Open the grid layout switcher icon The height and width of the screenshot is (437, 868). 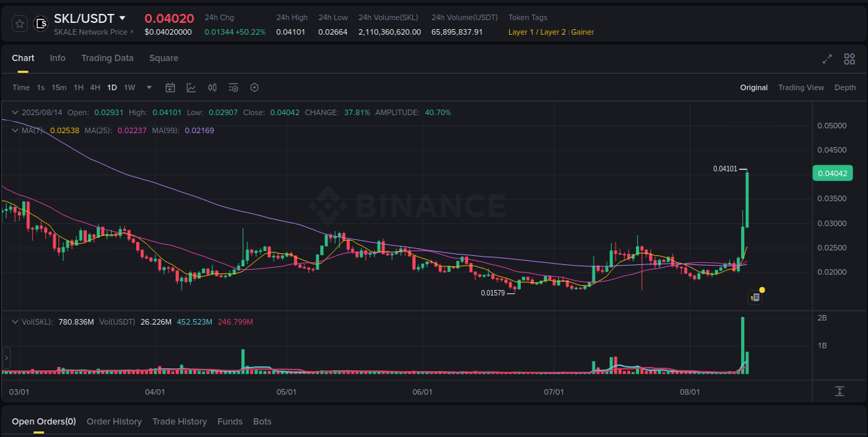849,59
